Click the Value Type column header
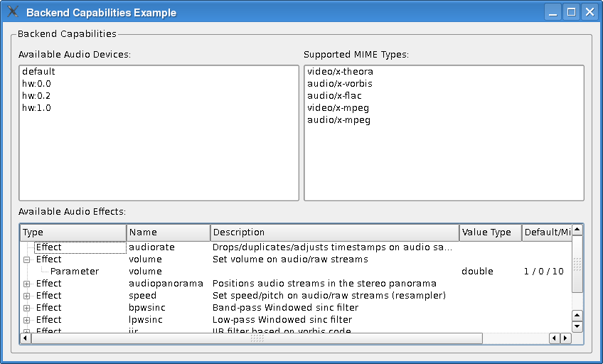Image resolution: width=603 pixels, height=364 pixels. click(489, 232)
